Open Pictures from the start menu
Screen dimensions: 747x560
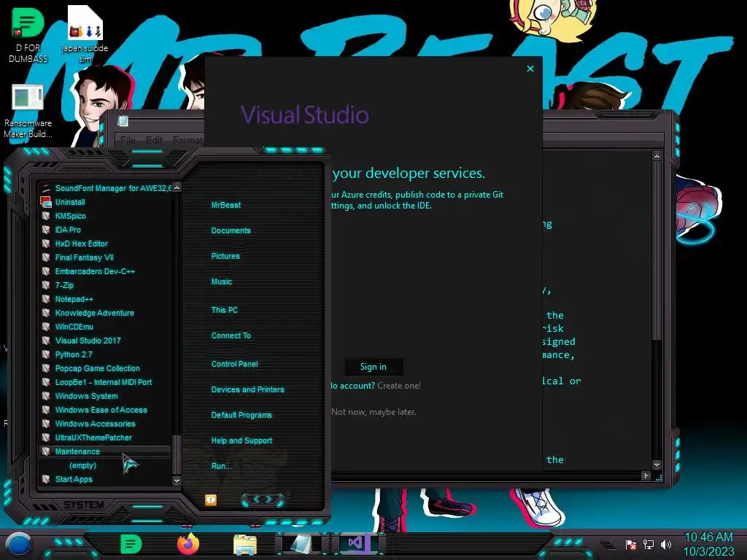(225, 256)
